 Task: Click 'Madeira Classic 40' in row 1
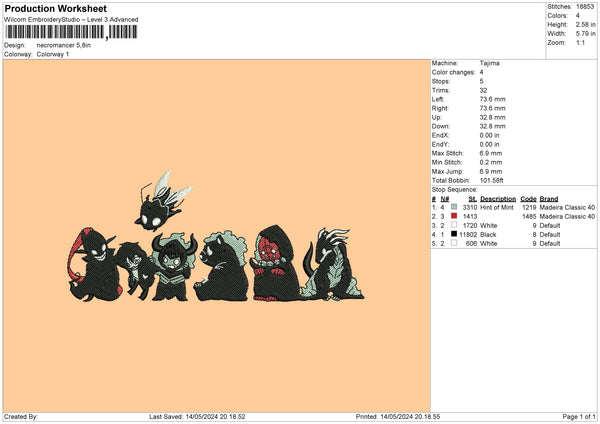tap(567, 207)
